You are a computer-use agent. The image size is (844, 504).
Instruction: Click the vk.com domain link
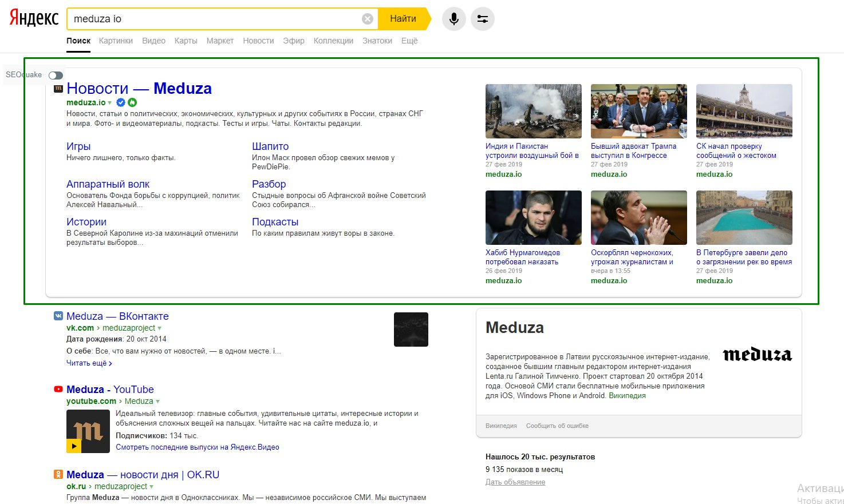pos(80,328)
